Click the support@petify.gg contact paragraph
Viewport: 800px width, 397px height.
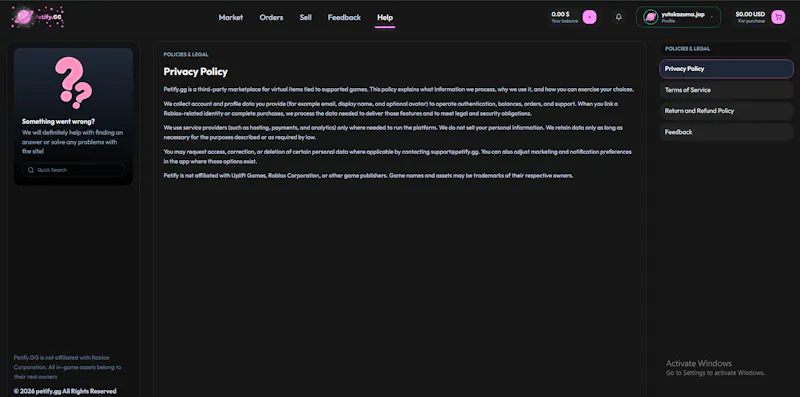(397, 157)
